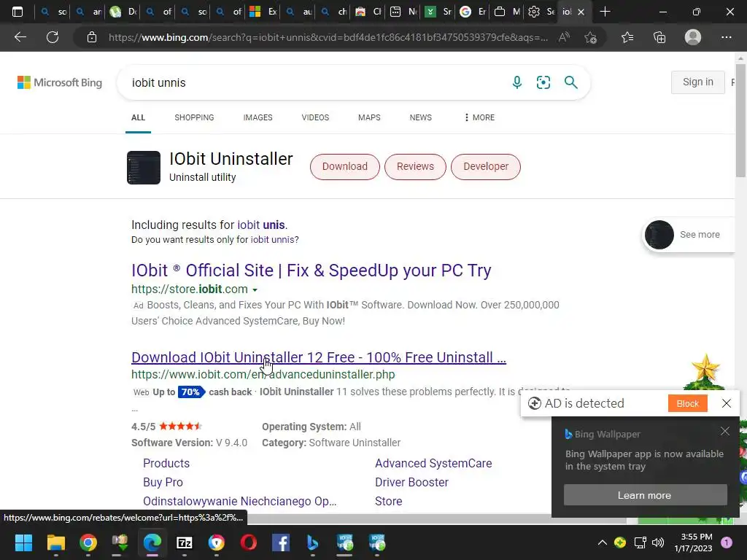
Task: Open Facebook app in taskbar
Action: click(281, 542)
